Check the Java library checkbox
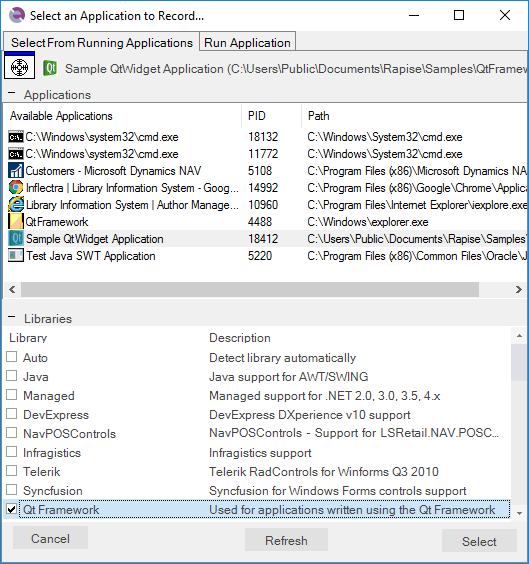This screenshot has width=529, height=564. (12, 376)
